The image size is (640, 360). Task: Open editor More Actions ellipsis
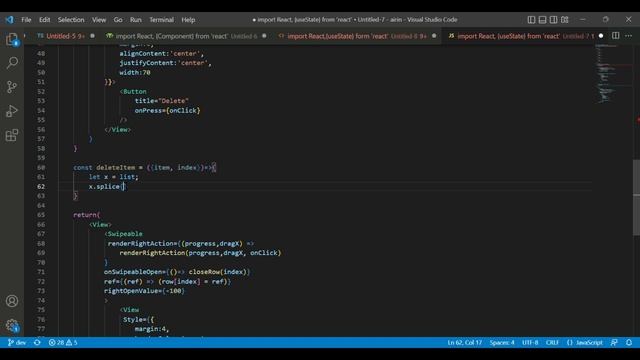pyautogui.click(x=629, y=36)
